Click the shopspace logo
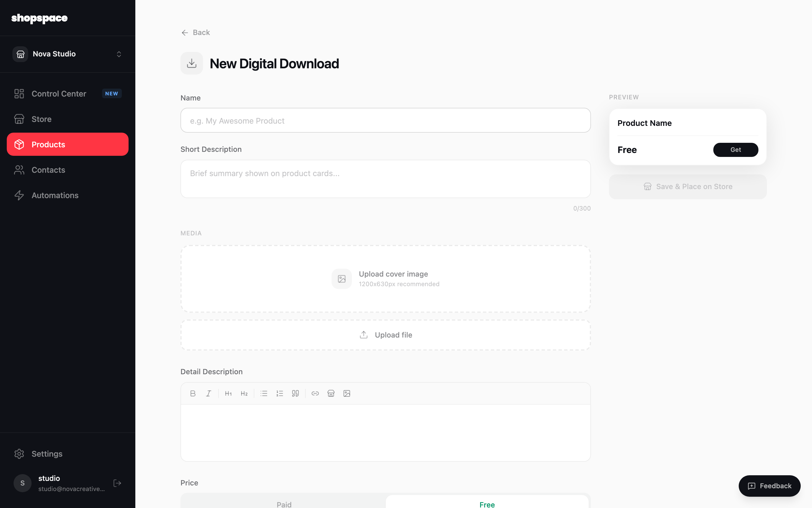The width and height of the screenshot is (812, 508). pyautogui.click(x=39, y=18)
